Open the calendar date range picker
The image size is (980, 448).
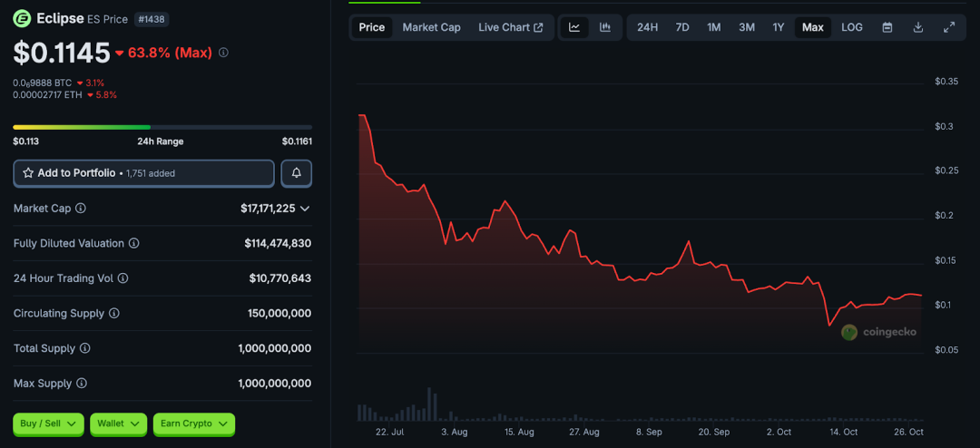pyautogui.click(x=887, y=27)
